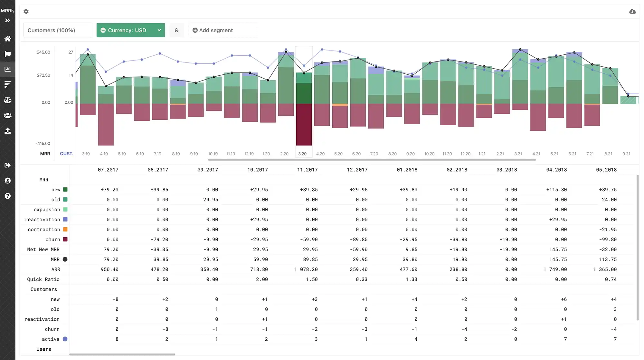The height and width of the screenshot is (360, 644).
Task: Click the chart's horizontal scrollbar
Action: pyautogui.click(x=372, y=159)
